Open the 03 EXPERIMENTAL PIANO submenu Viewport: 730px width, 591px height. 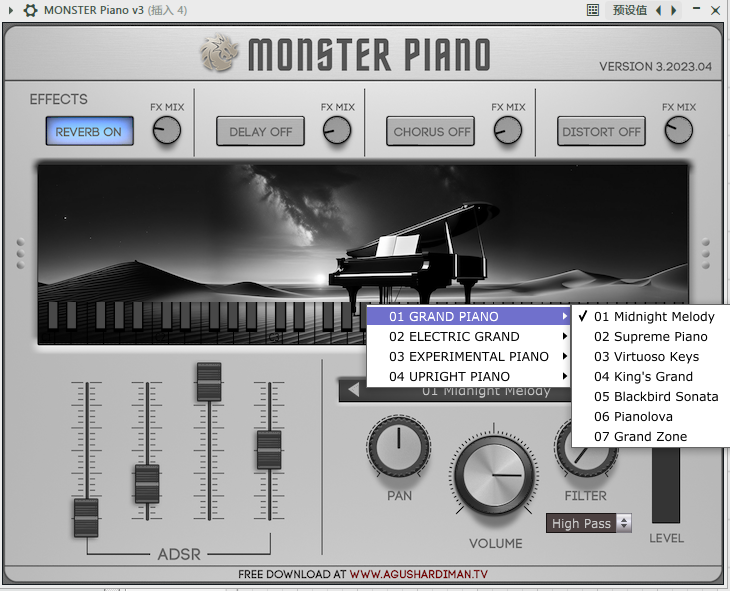[x=468, y=356]
